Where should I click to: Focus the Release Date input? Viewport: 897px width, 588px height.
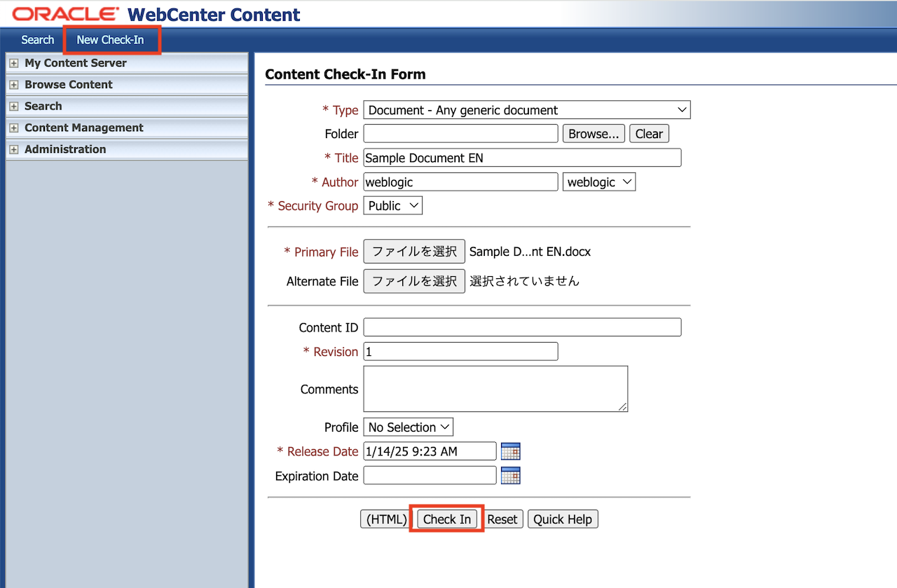click(x=430, y=451)
